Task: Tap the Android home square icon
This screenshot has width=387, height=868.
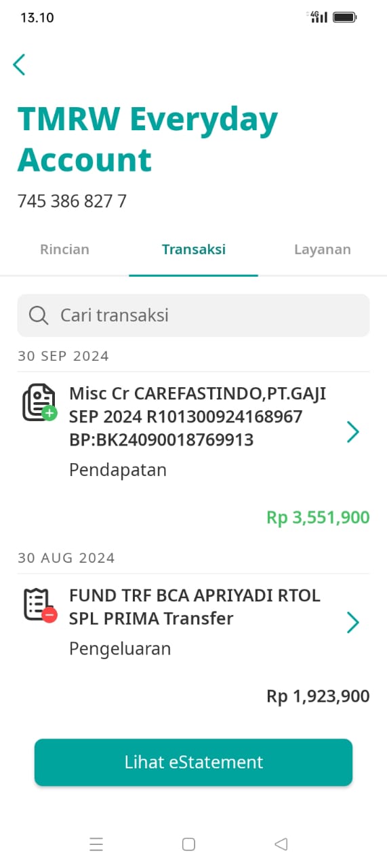Action: (189, 844)
